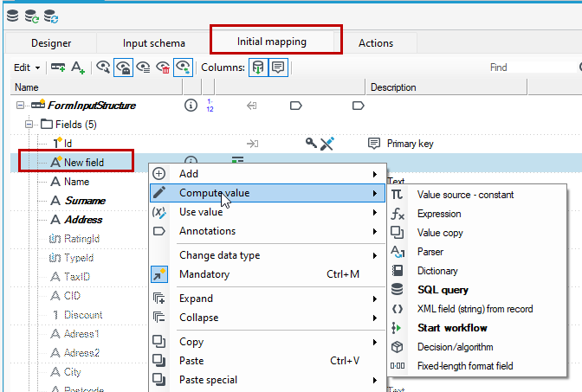Expand the Change data type submenu arrow

375,255
